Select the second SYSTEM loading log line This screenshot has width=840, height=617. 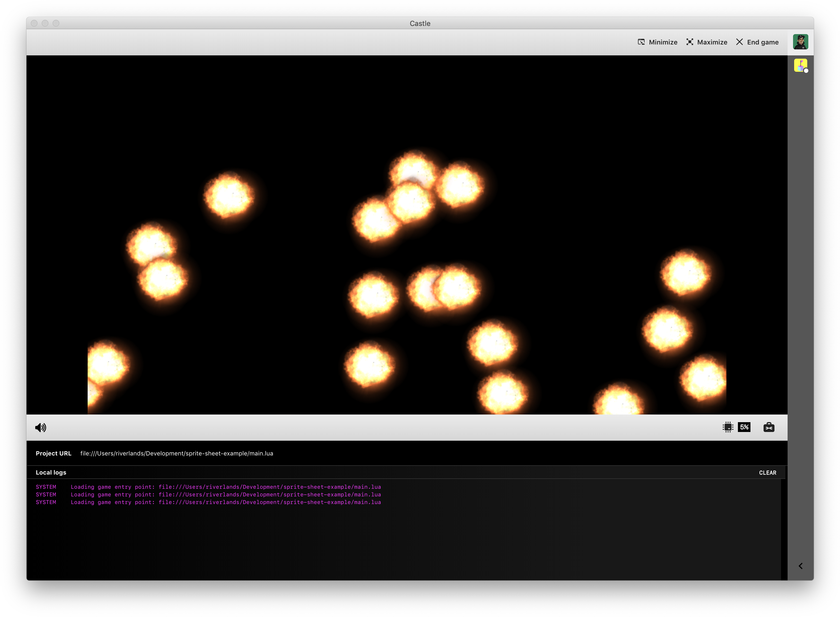tap(208, 494)
